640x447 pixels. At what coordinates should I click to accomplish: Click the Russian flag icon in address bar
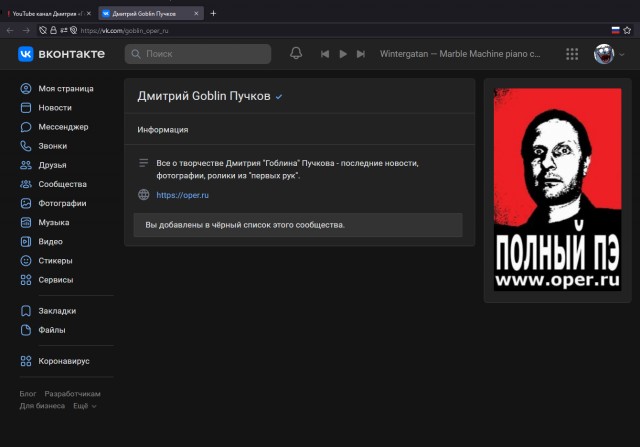point(616,30)
